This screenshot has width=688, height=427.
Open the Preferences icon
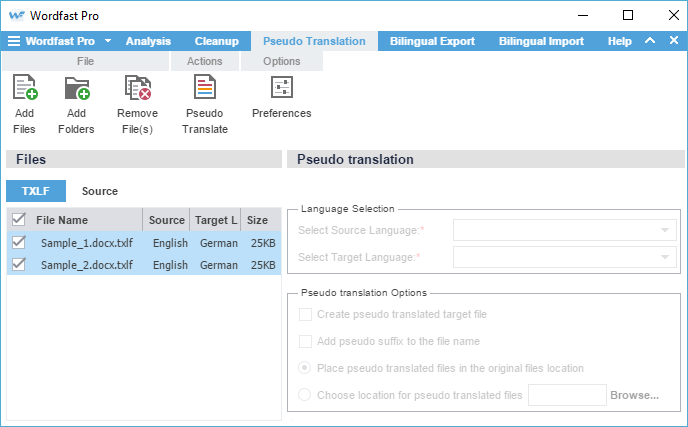tap(281, 90)
